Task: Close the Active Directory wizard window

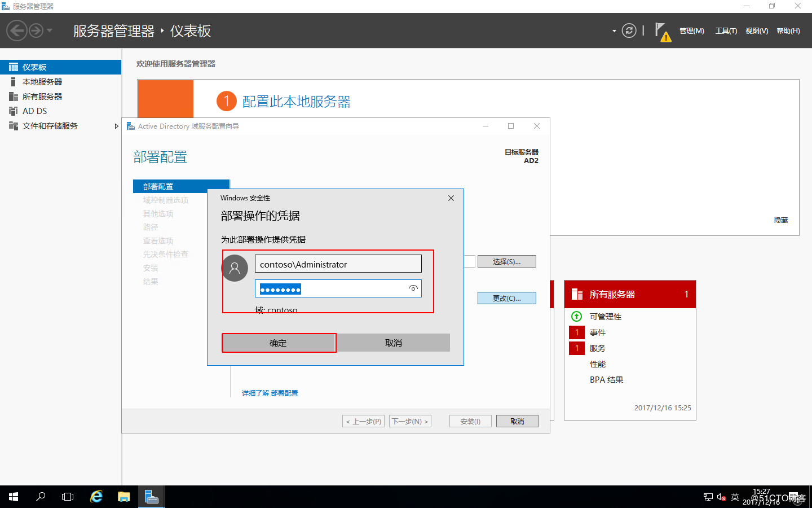Action: click(537, 126)
